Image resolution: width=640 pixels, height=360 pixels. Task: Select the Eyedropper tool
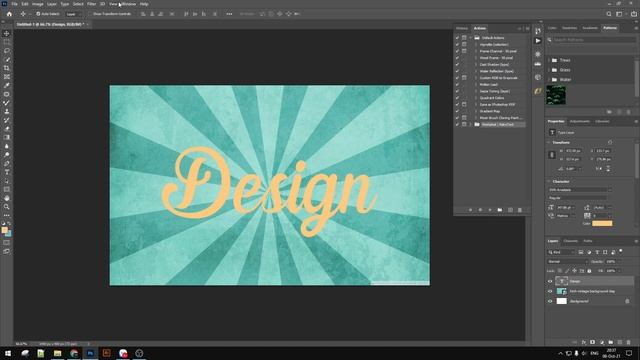tap(7, 85)
